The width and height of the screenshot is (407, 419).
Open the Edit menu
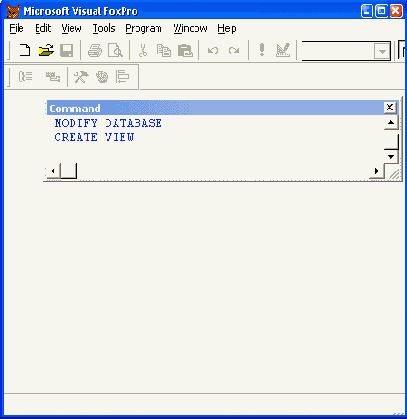tap(43, 29)
